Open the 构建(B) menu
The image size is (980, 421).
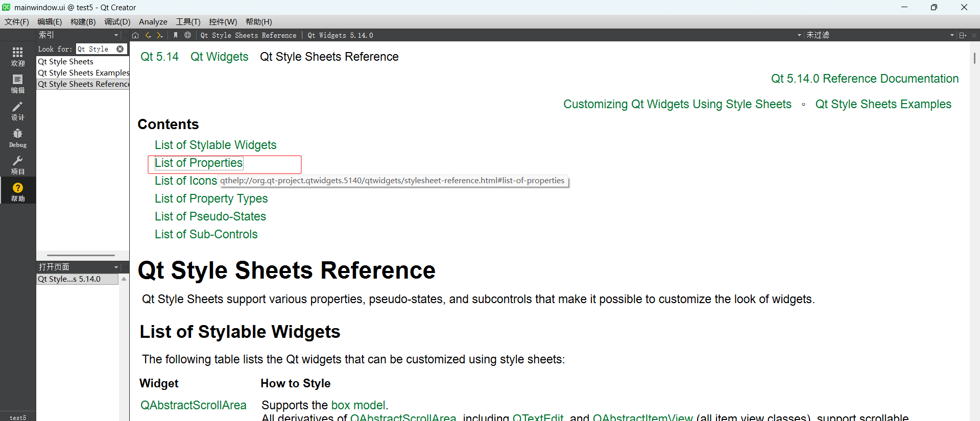[83, 22]
